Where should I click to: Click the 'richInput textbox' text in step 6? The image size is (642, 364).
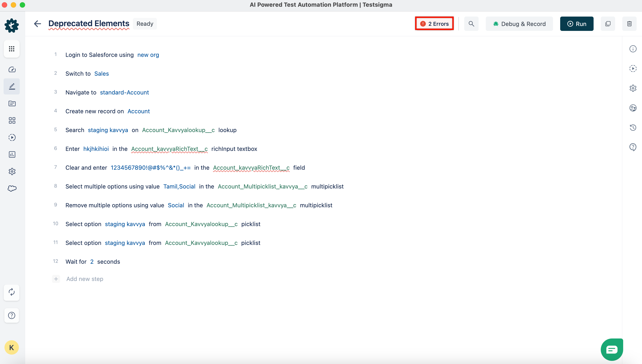(x=234, y=149)
